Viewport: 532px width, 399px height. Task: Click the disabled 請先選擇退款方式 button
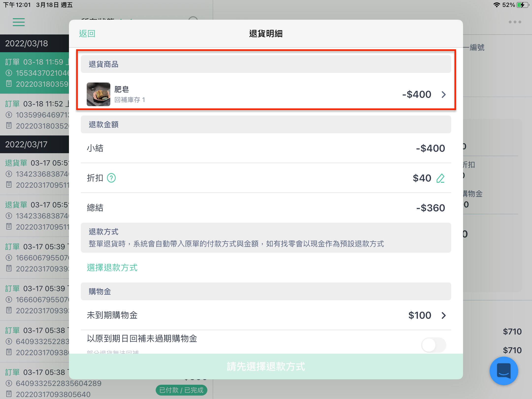(266, 366)
